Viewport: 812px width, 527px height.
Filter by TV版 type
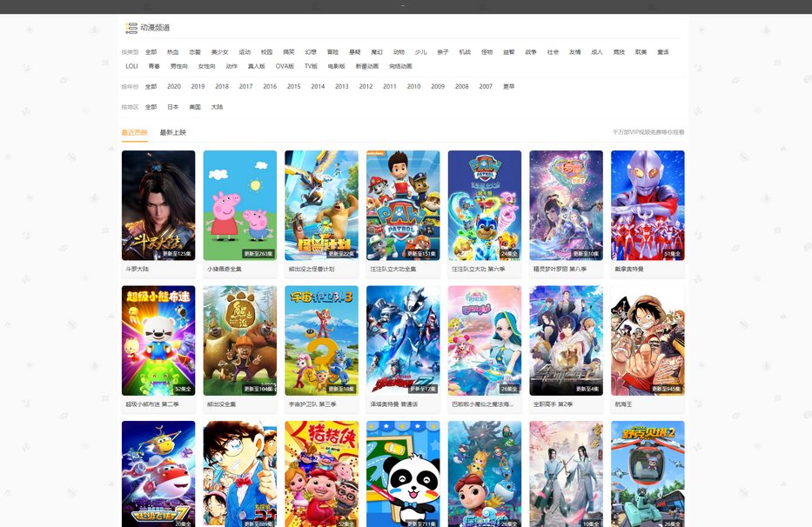click(x=311, y=66)
